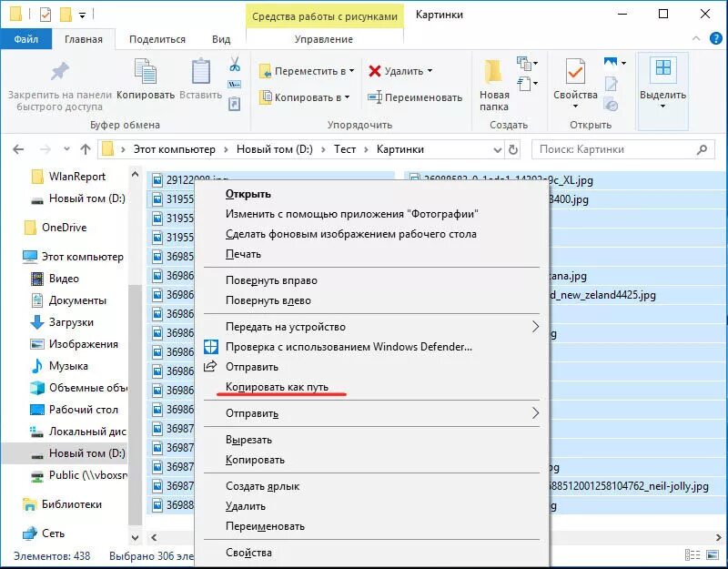
Task: Choose Свойства in context menu
Action: click(x=371, y=553)
